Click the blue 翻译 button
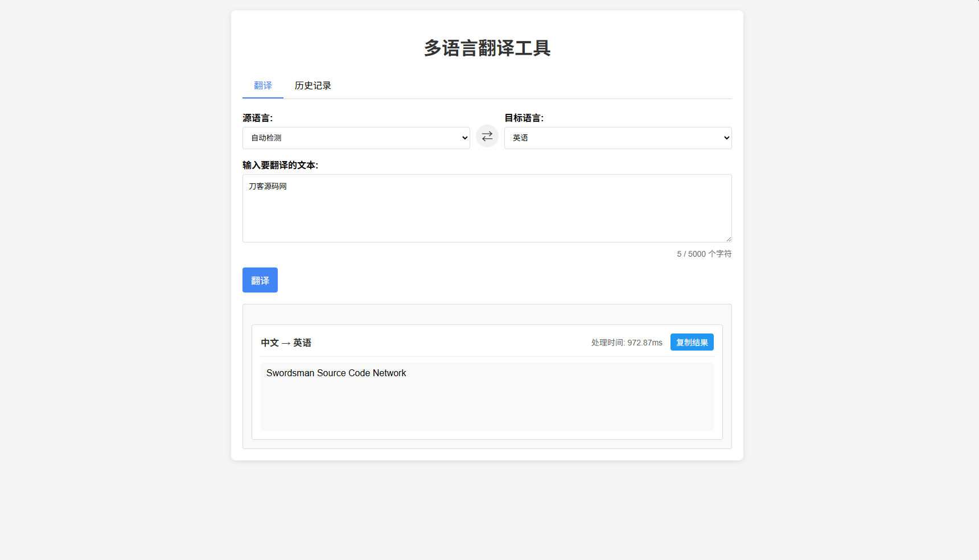Screen dimensions: 979x560 pyautogui.click(x=260, y=280)
